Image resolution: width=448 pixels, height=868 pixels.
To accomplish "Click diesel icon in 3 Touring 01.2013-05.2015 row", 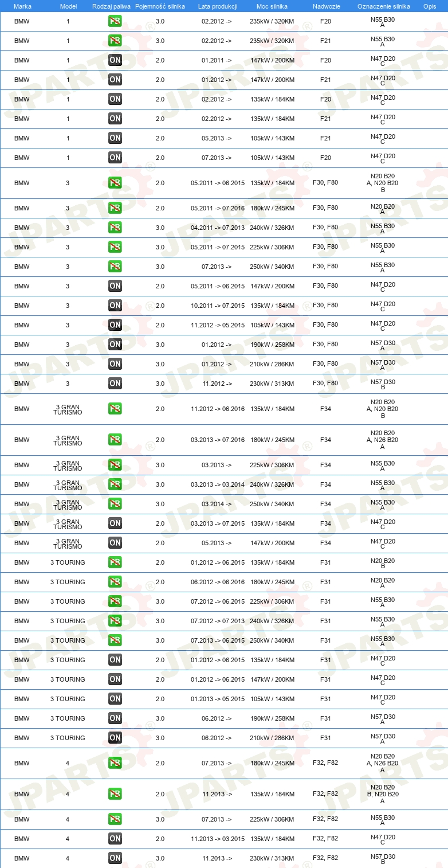I will point(115,699).
